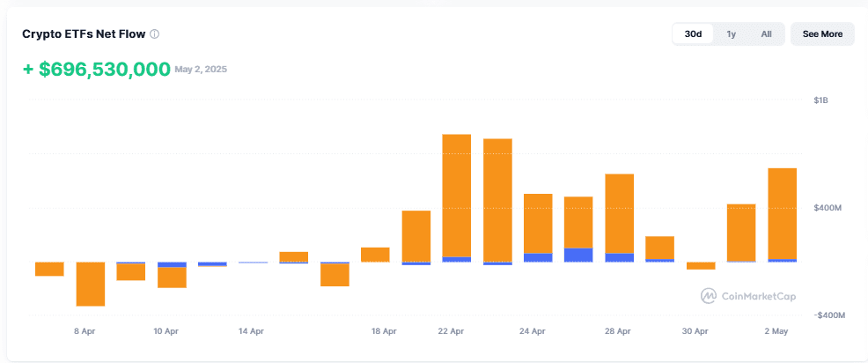
Task: Click the 2 May orange bar
Action: click(x=783, y=213)
